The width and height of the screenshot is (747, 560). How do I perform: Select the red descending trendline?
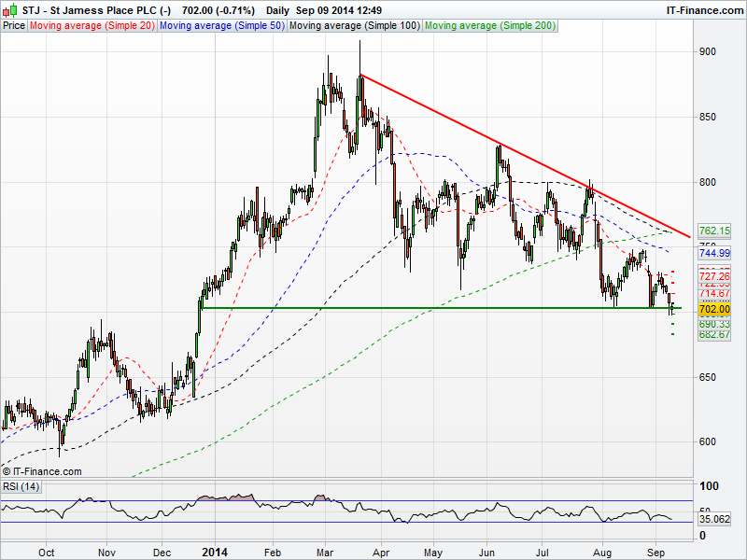[524, 155]
